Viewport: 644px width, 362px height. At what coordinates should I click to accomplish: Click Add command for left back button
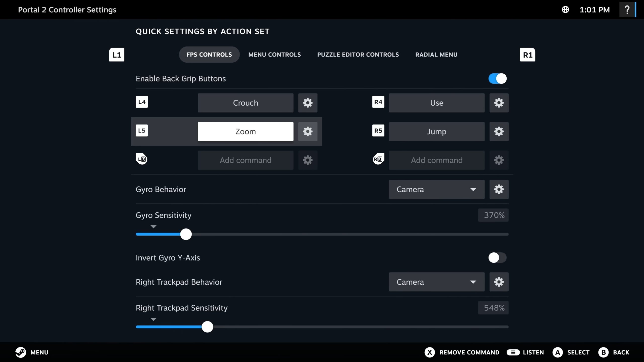246,160
